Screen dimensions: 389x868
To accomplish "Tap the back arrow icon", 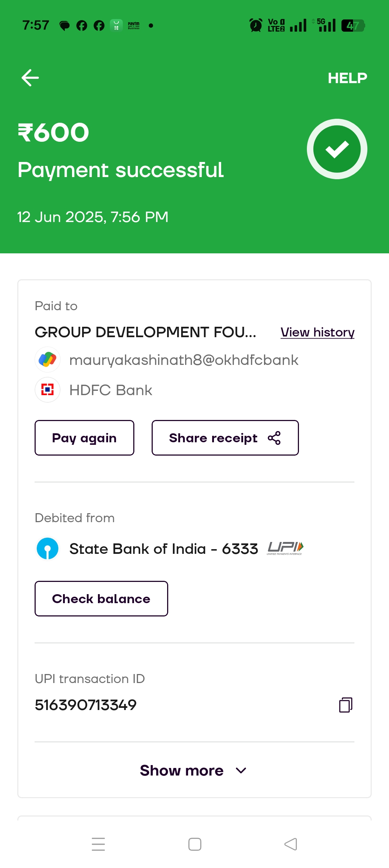I will click(x=30, y=78).
